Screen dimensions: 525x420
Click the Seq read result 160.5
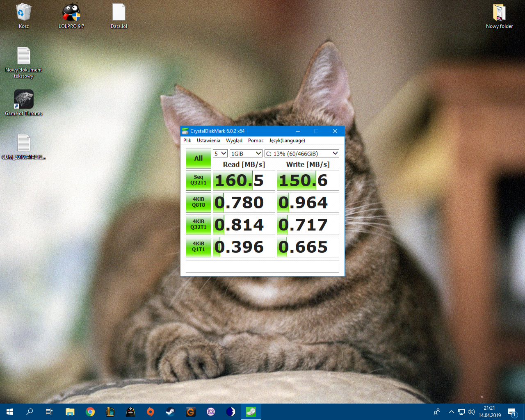(244, 180)
